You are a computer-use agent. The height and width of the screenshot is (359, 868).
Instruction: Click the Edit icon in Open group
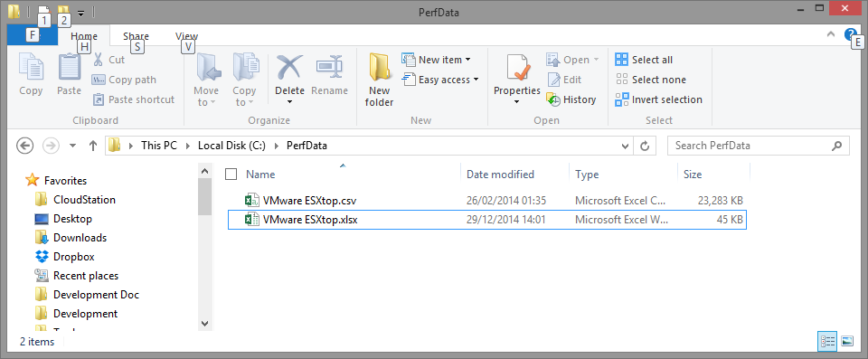point(553,80)
